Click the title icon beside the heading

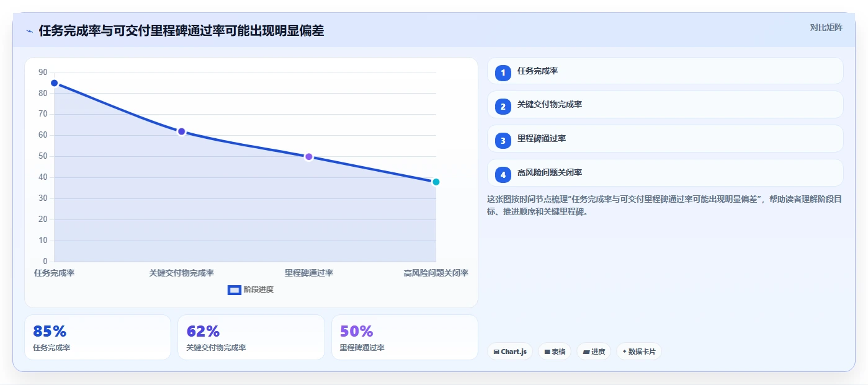pos(29,31)
